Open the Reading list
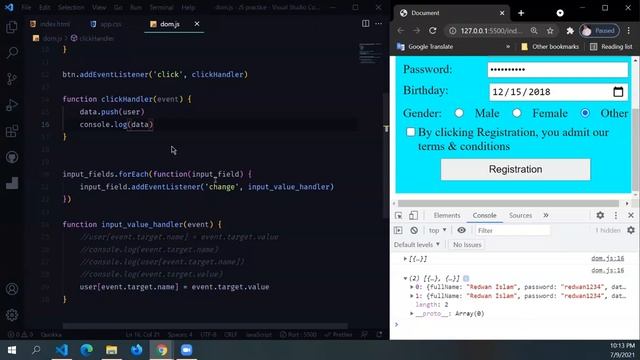640x360 pixels. pyautogui.click(x=611, y=47)
